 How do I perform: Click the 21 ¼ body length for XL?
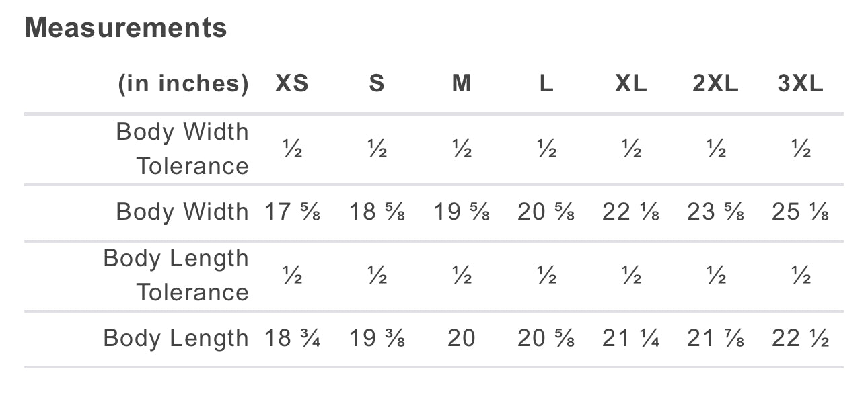630,339
